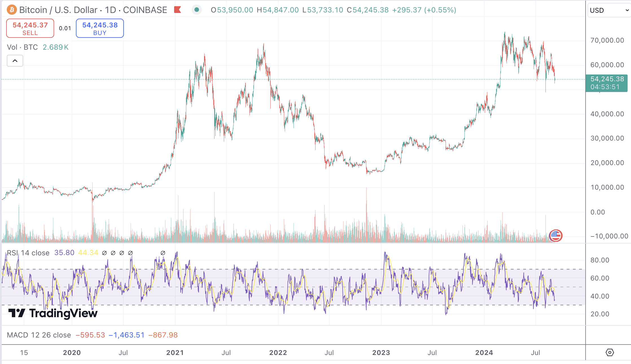
Task: Click the Vol · BTC indicator label
Action: 22,47
